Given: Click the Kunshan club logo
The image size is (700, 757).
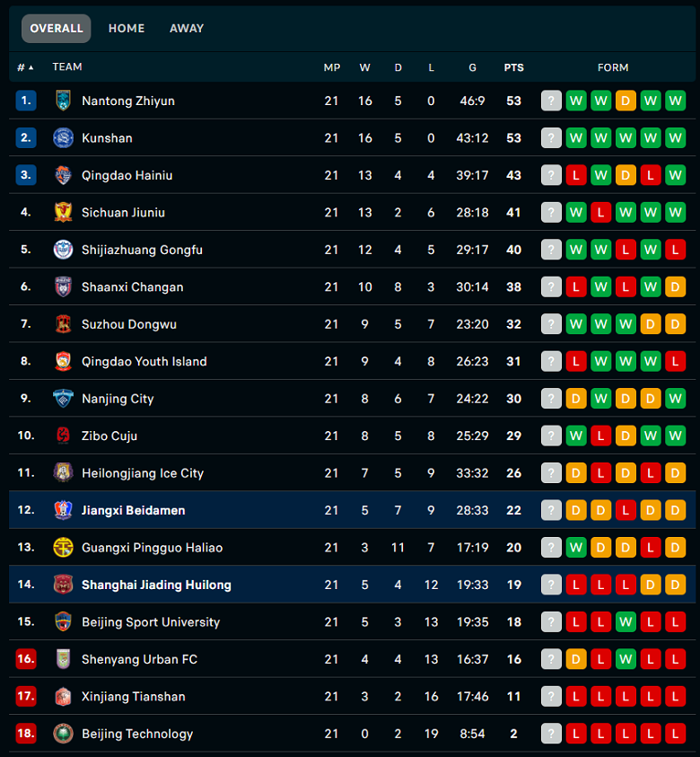Looking at the screenshot, I should pyautogui.click(x=63, y=138).
